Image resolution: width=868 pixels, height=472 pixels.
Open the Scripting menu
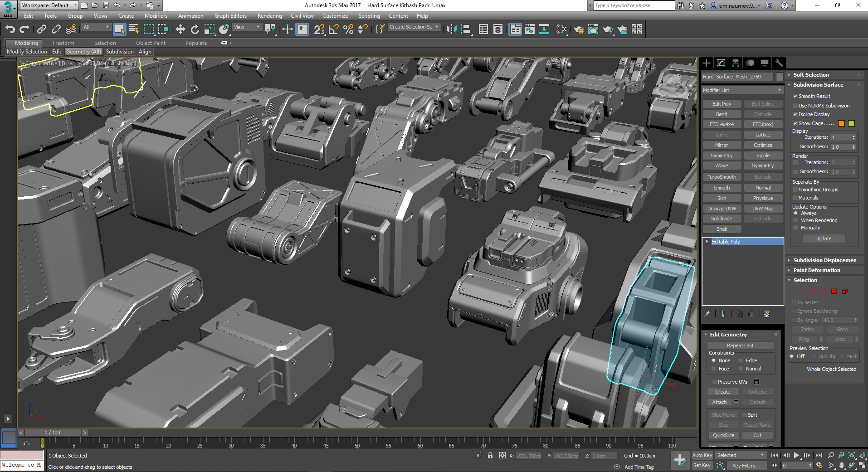click(x=369, y=16)
